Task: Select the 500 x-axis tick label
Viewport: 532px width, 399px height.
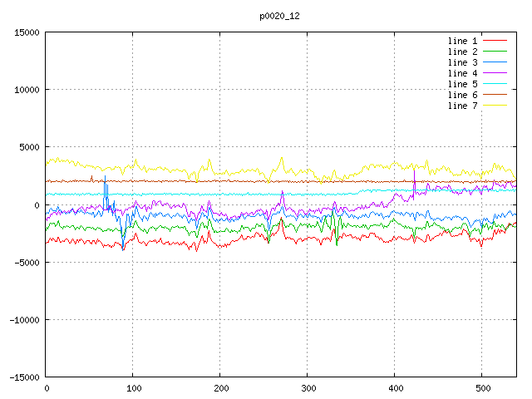Action: coord(482,388)
